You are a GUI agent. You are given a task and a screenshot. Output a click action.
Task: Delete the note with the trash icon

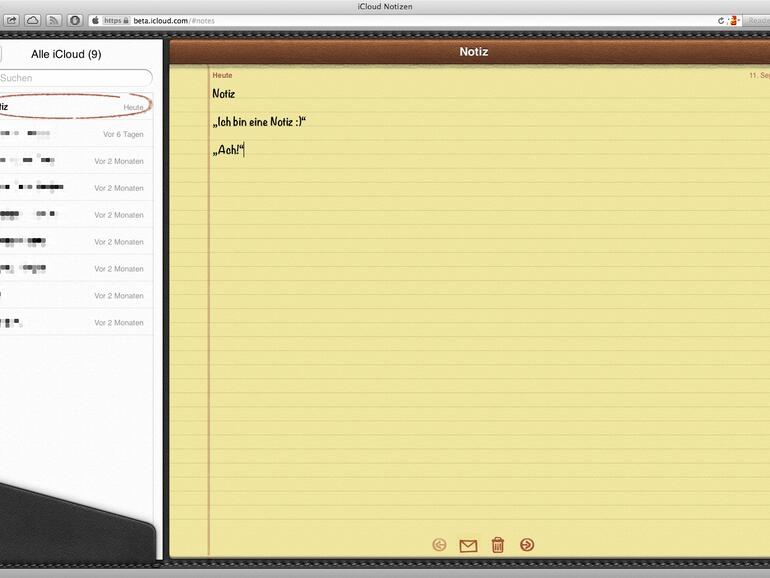pos(497,545)
